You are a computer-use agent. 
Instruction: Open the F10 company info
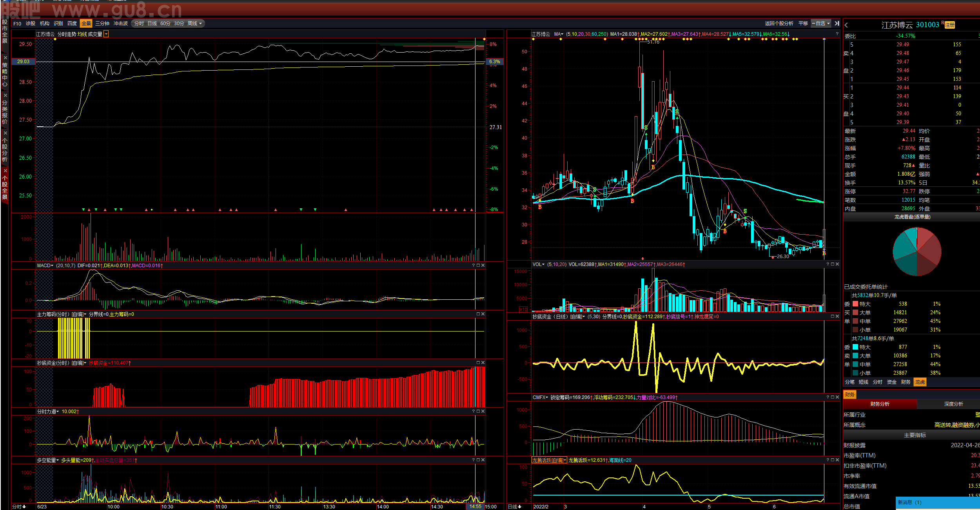click(x=17, y=24)
